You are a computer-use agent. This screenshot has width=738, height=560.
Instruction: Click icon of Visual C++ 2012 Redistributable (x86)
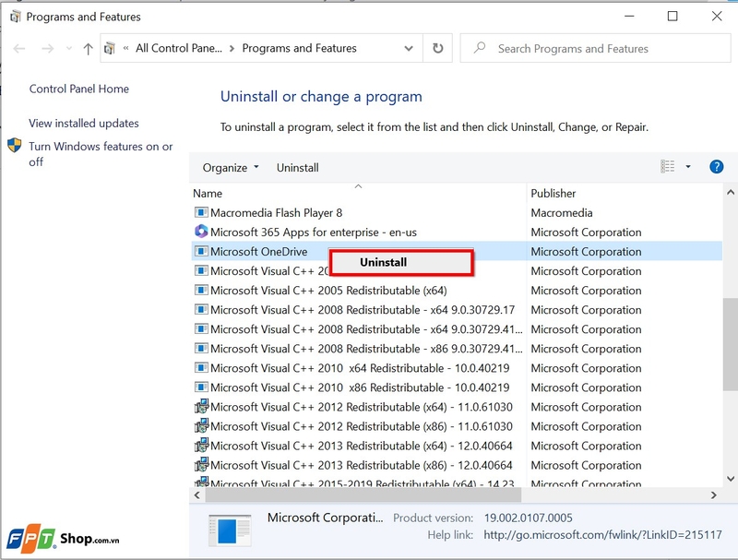[x=201, y=425]
